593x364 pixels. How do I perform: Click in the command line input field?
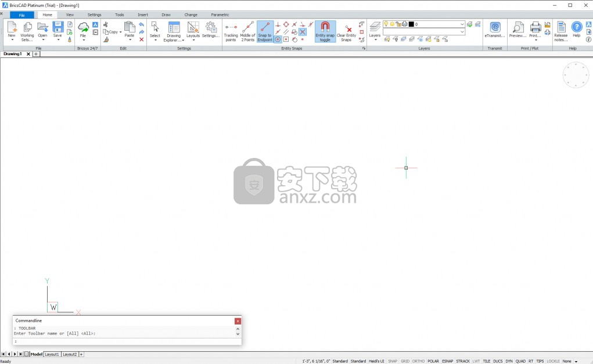pyautogui.click(x=127, y=341)
